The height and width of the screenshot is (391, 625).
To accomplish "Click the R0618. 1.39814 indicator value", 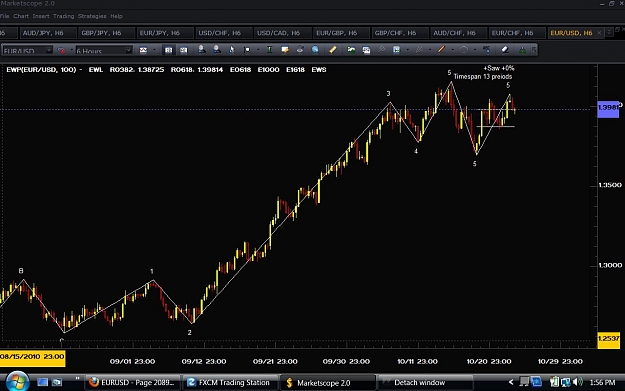I will tap(197, 69).
